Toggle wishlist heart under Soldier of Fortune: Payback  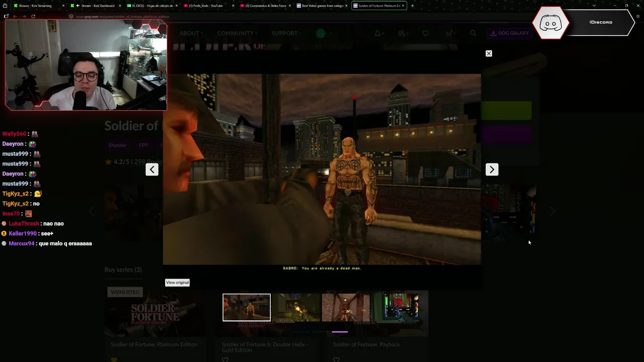(336, 359)
